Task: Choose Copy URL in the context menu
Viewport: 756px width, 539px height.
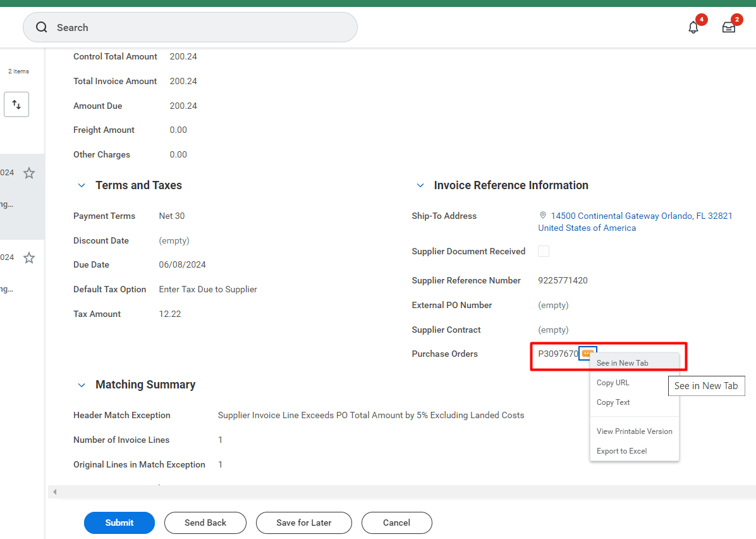Action: [x=613, y=383]
